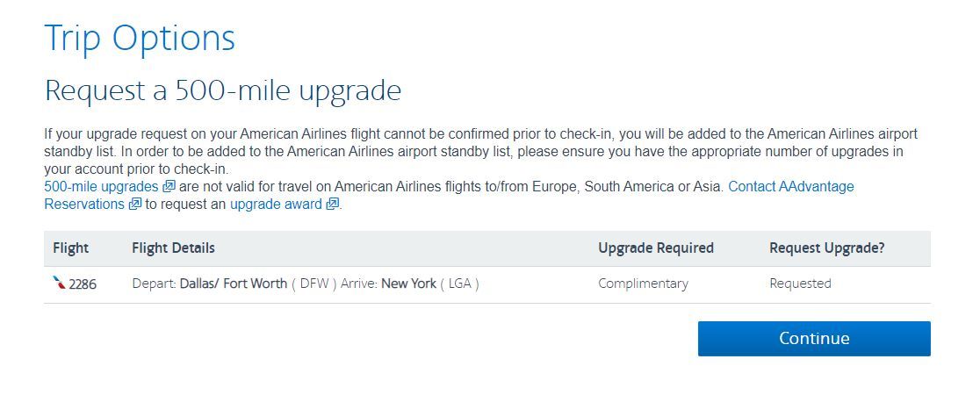Click the Request Upgrade? column header
Screen dimensions: 980x395
827,248
